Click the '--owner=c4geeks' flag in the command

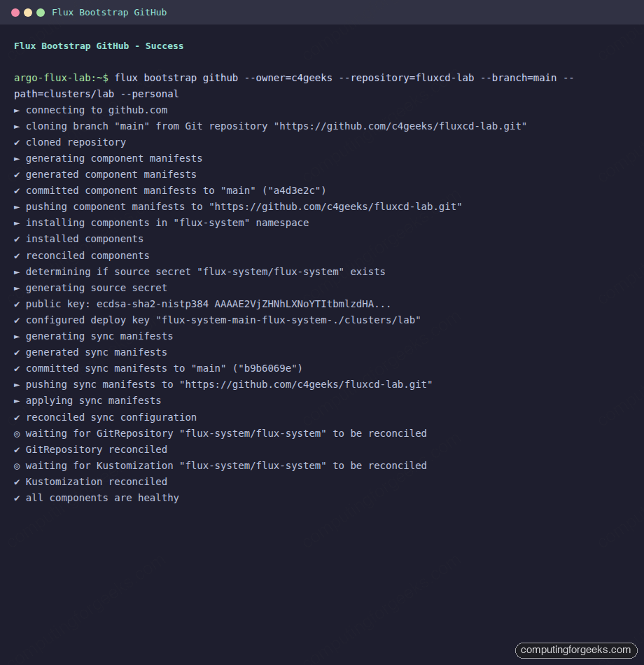pos(288,78)
